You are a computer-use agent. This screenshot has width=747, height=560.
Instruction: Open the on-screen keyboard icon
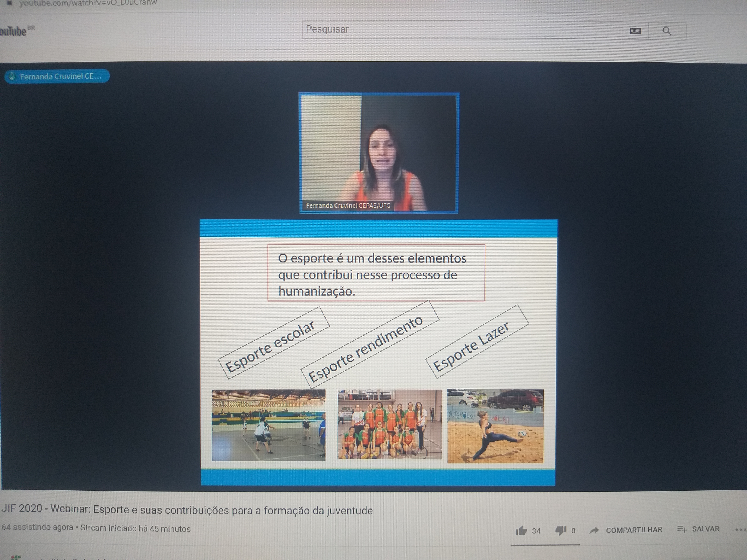coord(636,31)
